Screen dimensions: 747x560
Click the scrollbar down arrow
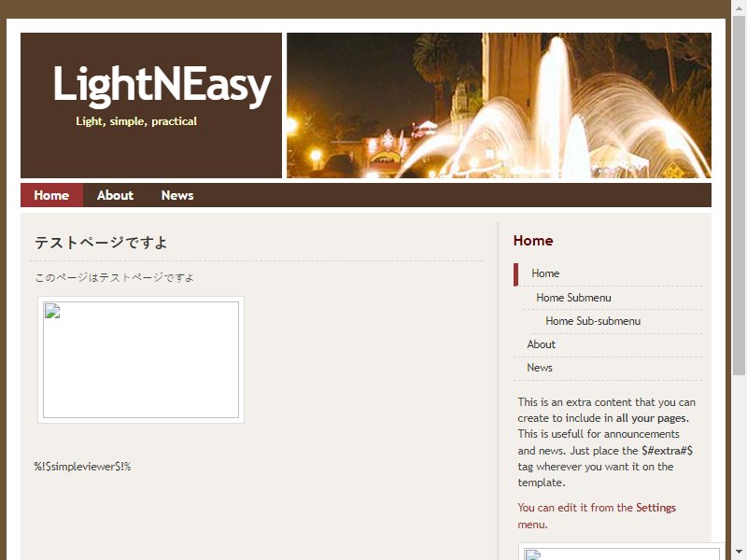click(739, 553)
